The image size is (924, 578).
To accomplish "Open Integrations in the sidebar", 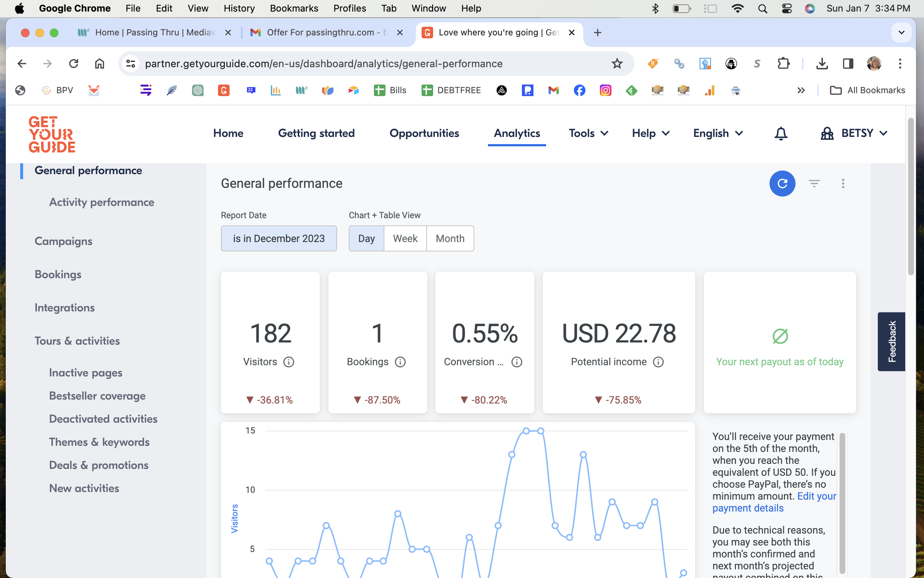I will (x=65, y=308).
